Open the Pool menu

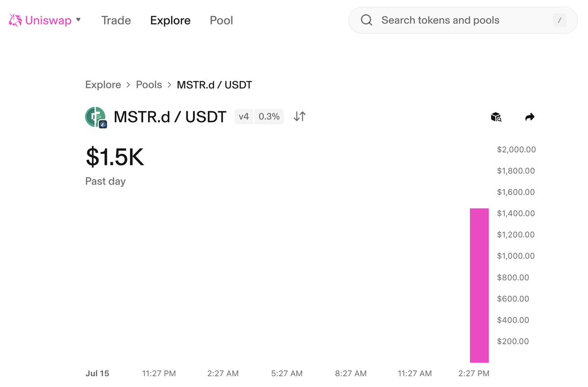pos(221,20)
